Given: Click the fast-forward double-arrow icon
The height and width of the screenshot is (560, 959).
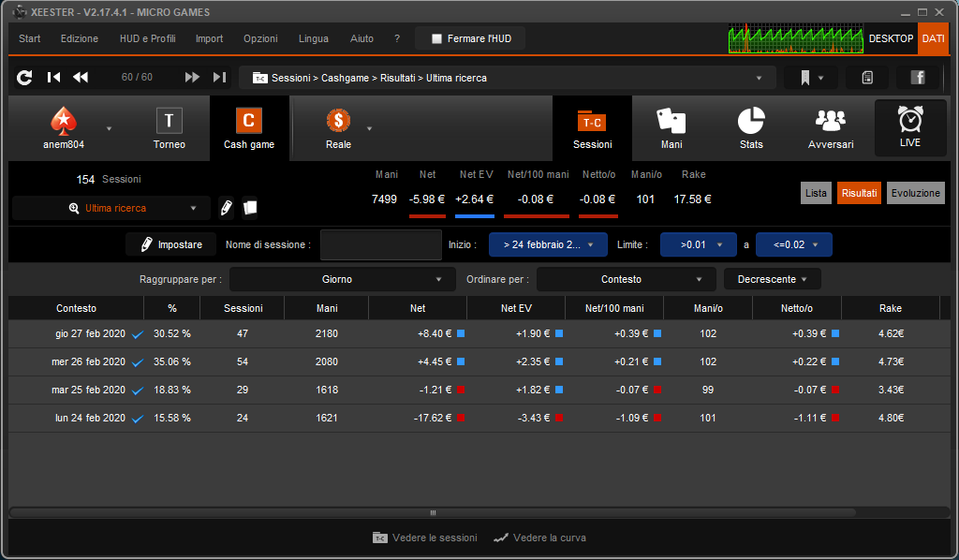Looking at the screenshot, I should point(192,77).
